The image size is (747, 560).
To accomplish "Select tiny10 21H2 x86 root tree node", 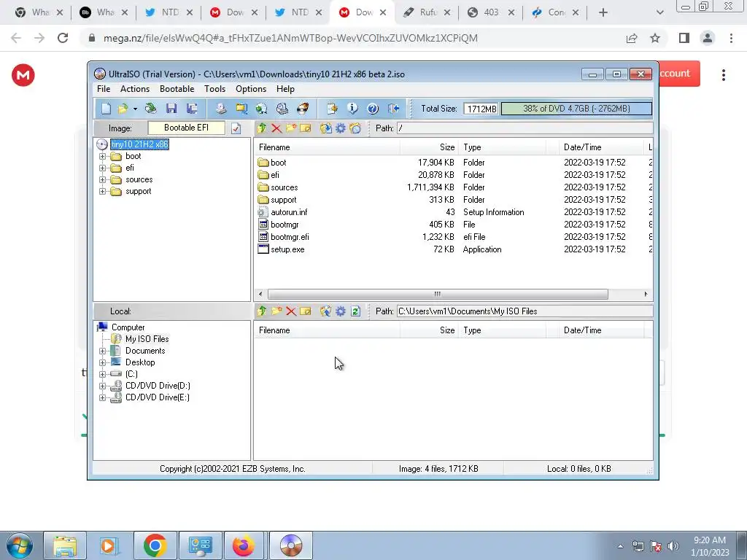I will coord(139,144).
